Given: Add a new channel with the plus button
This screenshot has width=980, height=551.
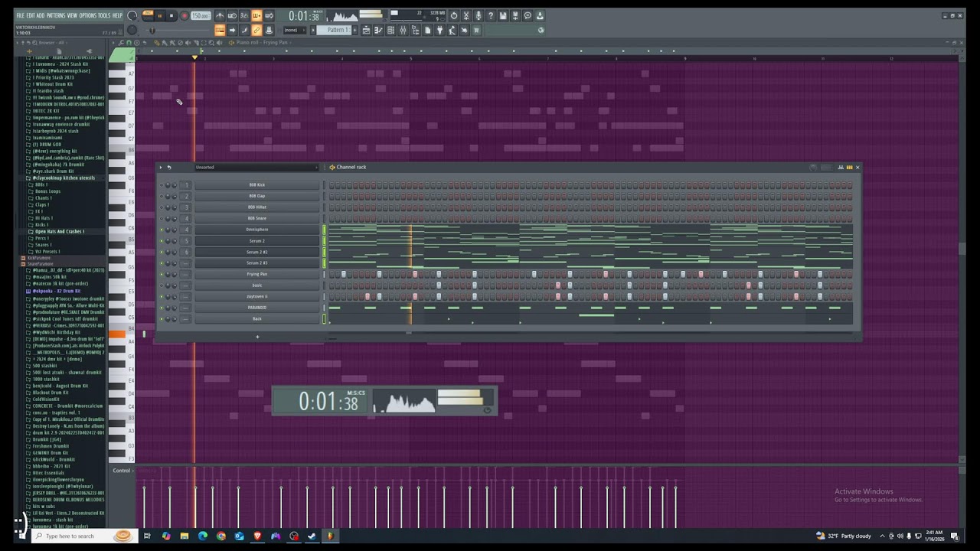Looking at the screenshot, I should click(257, 337).
